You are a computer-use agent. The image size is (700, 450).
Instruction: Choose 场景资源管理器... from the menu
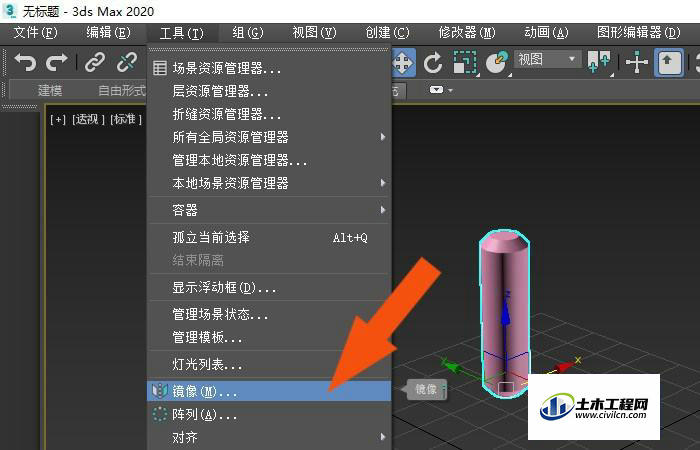click(x=269, y=68)
